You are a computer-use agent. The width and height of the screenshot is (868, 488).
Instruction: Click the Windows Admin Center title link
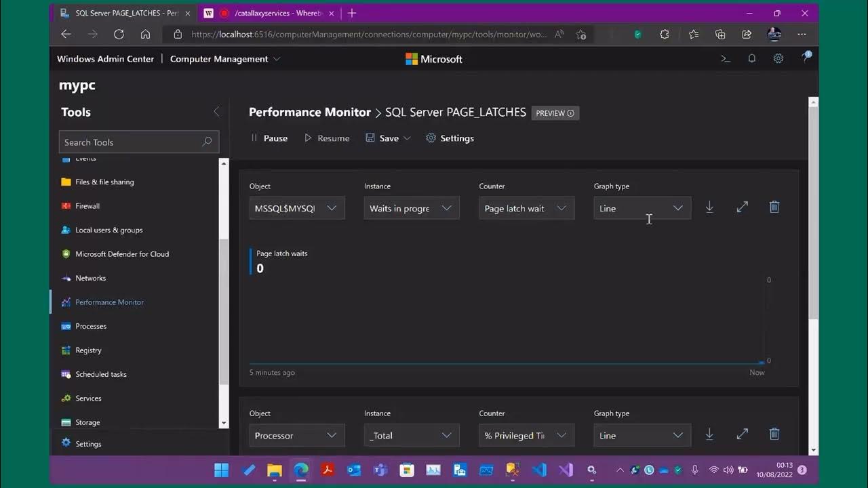point(105,59)
